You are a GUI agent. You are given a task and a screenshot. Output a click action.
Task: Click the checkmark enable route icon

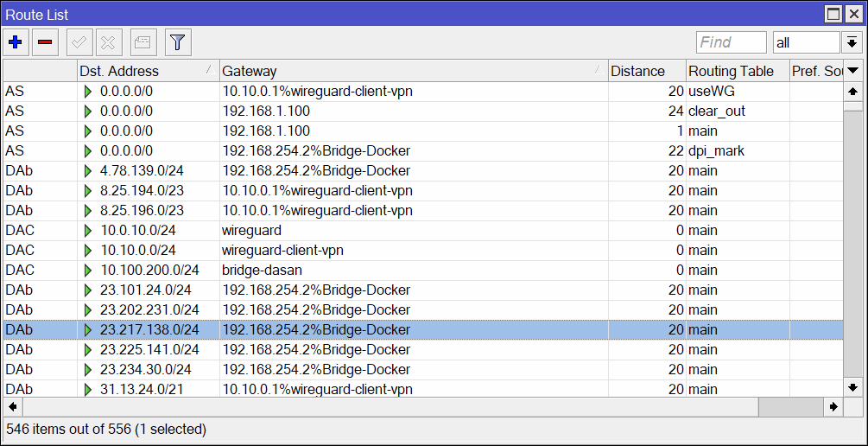pyautogui.click(x=79, y=41)
